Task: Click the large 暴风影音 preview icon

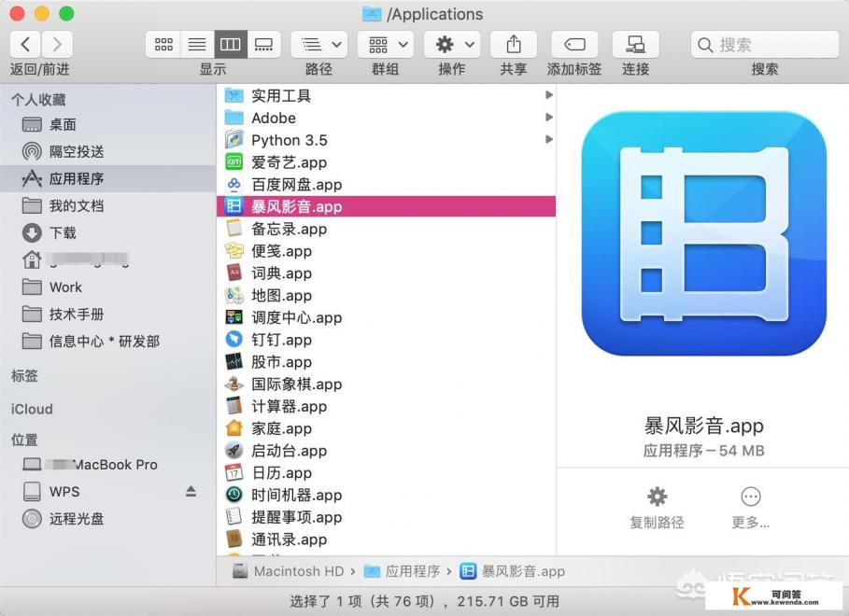Action: click(703, 234)
